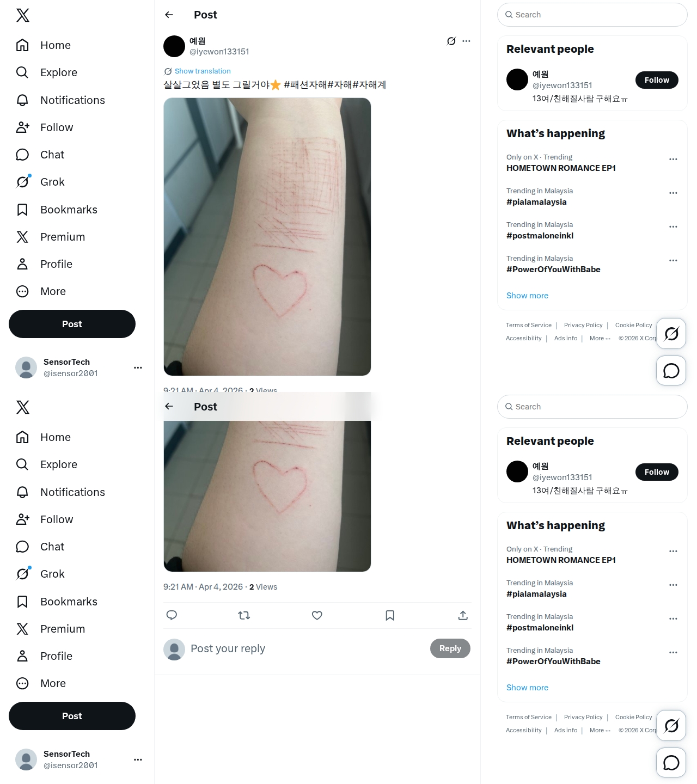Click the back arrow next to the topmost Post heading
Screen dimensions: 697x784
point(169,15)
